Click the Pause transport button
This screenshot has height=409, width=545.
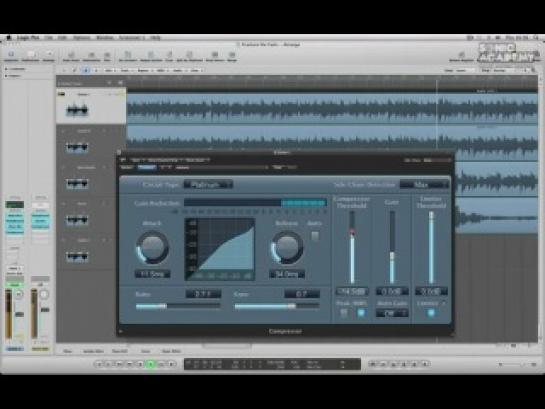coord(161,364)
